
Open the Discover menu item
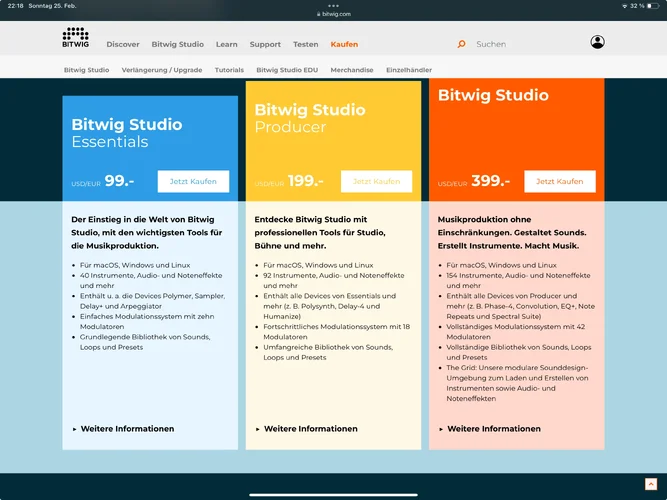[123, 44]
